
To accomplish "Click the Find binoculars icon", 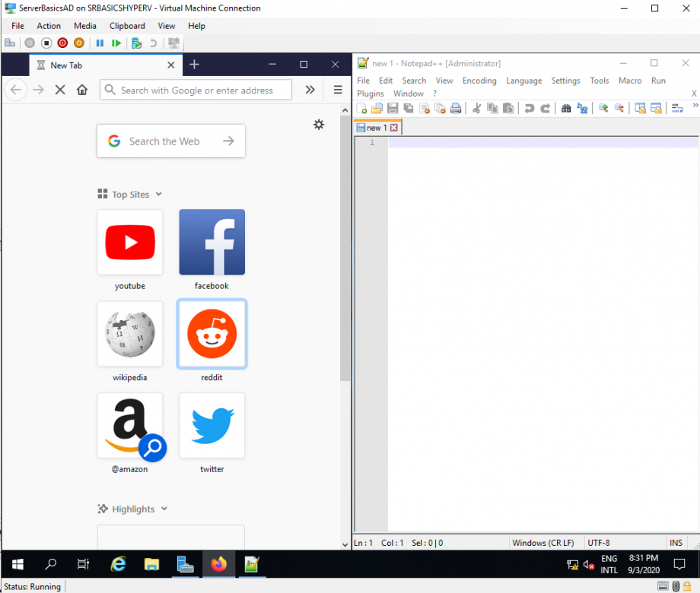I will (x=566, y=109).
